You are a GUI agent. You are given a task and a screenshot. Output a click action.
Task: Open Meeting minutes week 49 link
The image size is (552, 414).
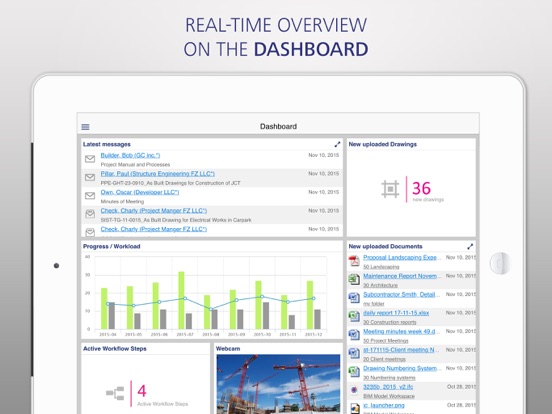pyautogui.click(x=402, y=332)
